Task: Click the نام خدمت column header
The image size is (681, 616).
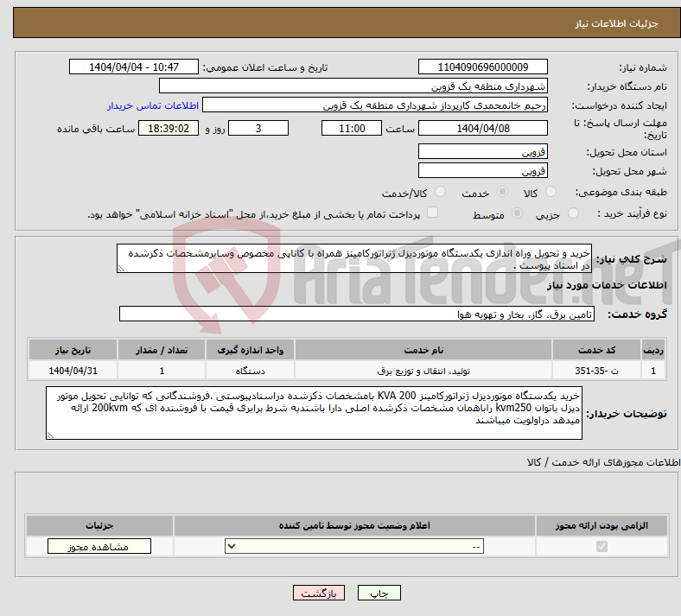Action: point(423,350)
